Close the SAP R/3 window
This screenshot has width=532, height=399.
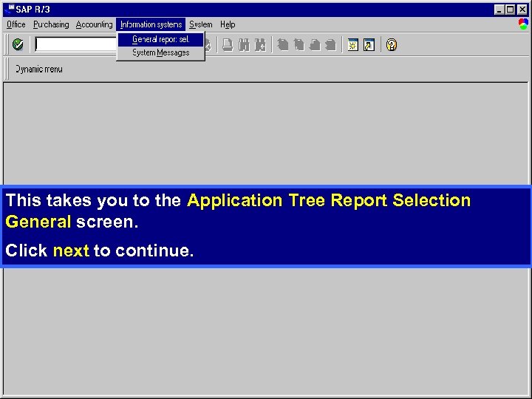pyautogui.click(x=522, y=10)
